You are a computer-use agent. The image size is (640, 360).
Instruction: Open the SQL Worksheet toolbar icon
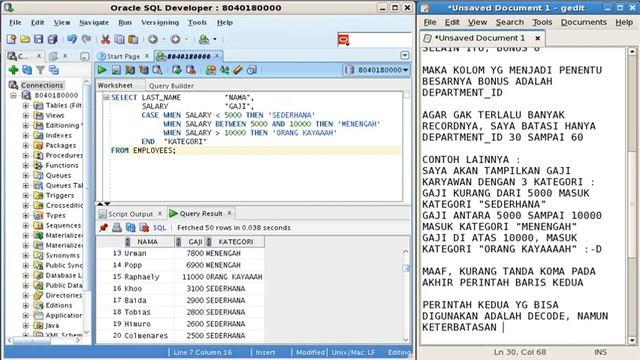click(204, 39)
